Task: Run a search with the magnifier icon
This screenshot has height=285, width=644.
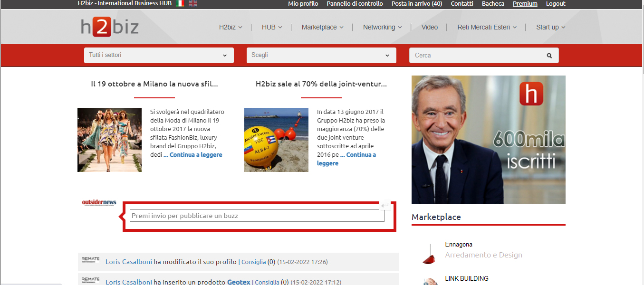Action: pos(549,55)
